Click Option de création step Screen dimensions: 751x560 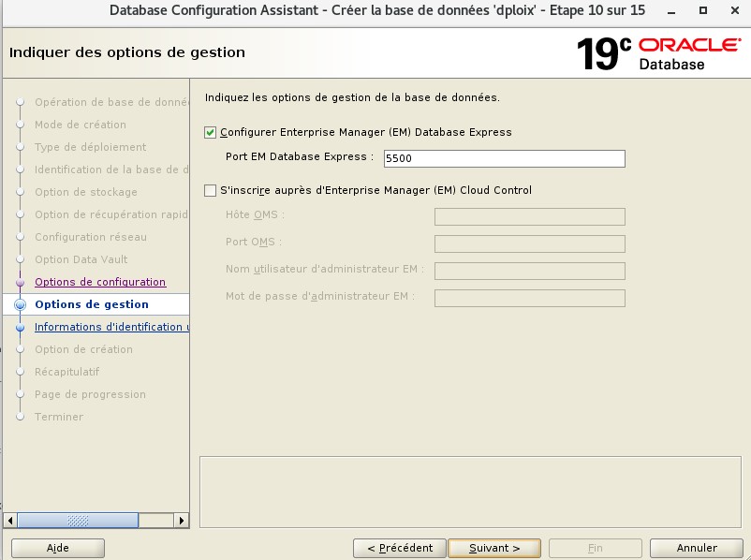coord(84,349)
